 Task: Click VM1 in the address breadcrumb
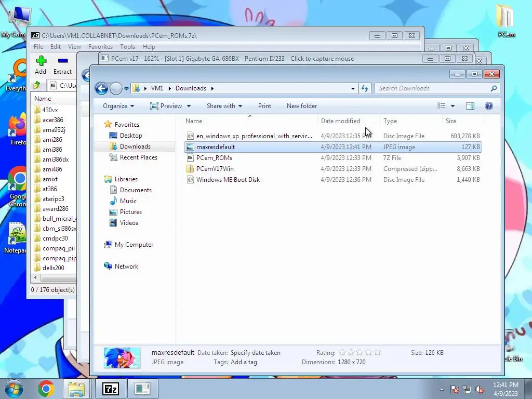tap(157, 88)
